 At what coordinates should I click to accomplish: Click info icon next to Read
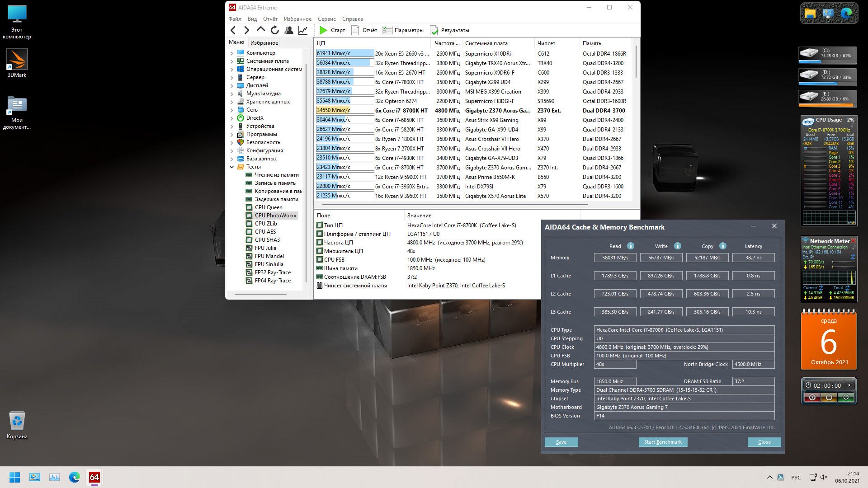click(x=631, y=246)
